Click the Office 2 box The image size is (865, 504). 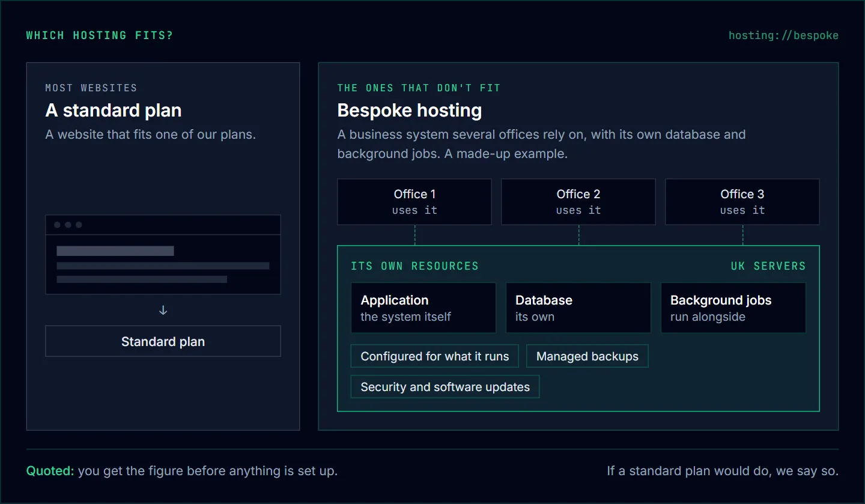point(578,202)
